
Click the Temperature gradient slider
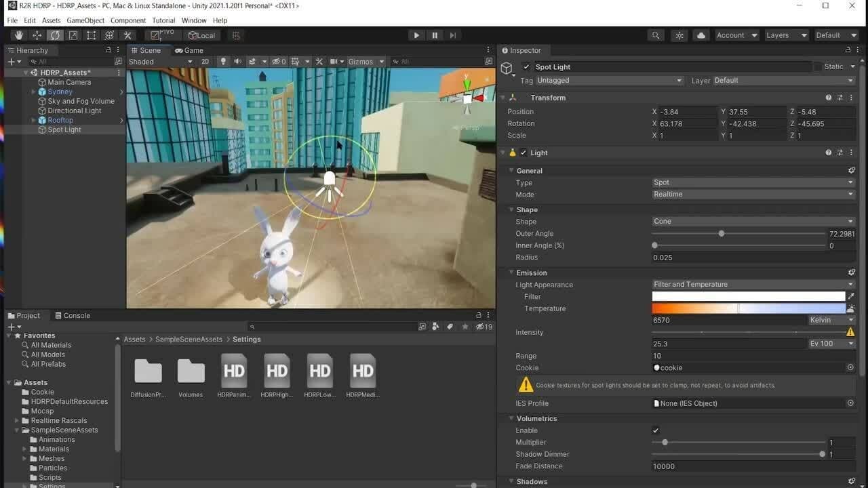[749, 308]
